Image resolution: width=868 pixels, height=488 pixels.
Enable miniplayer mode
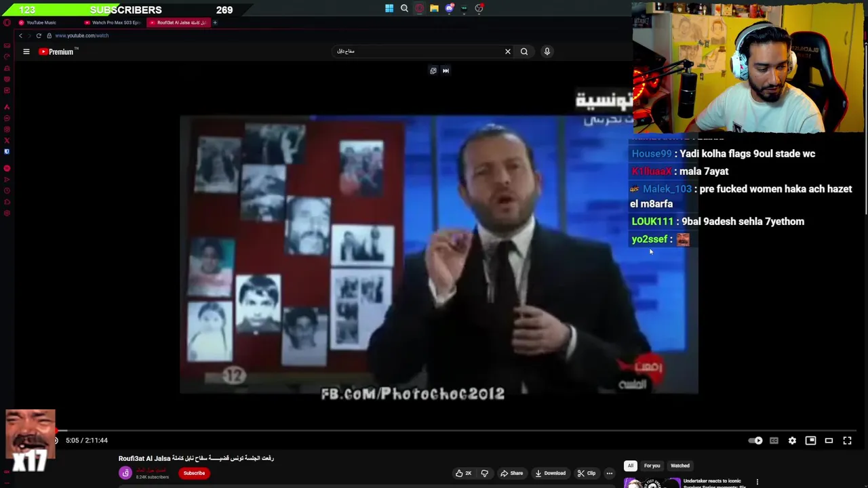[x=810, y=441]
